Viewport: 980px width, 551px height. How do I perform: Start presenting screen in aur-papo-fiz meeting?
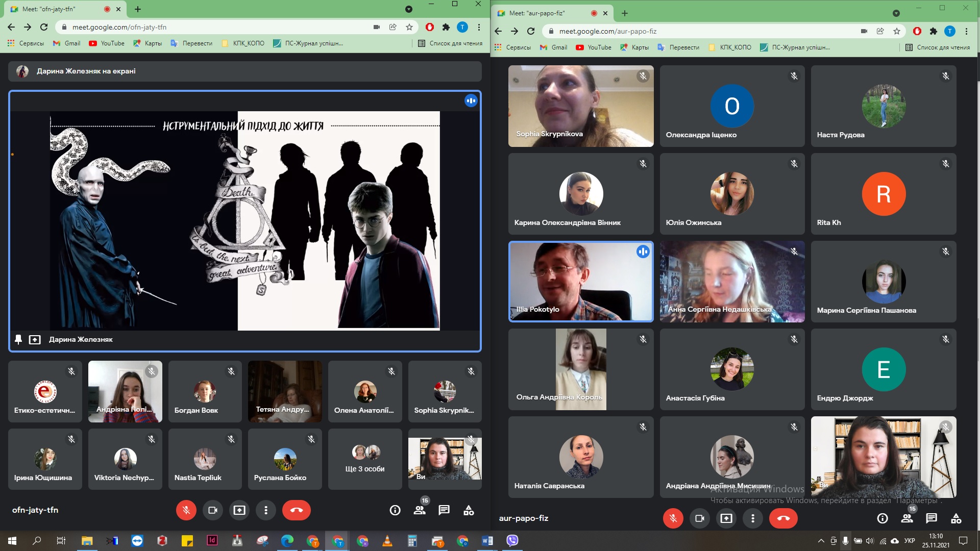tap(726, 518)
